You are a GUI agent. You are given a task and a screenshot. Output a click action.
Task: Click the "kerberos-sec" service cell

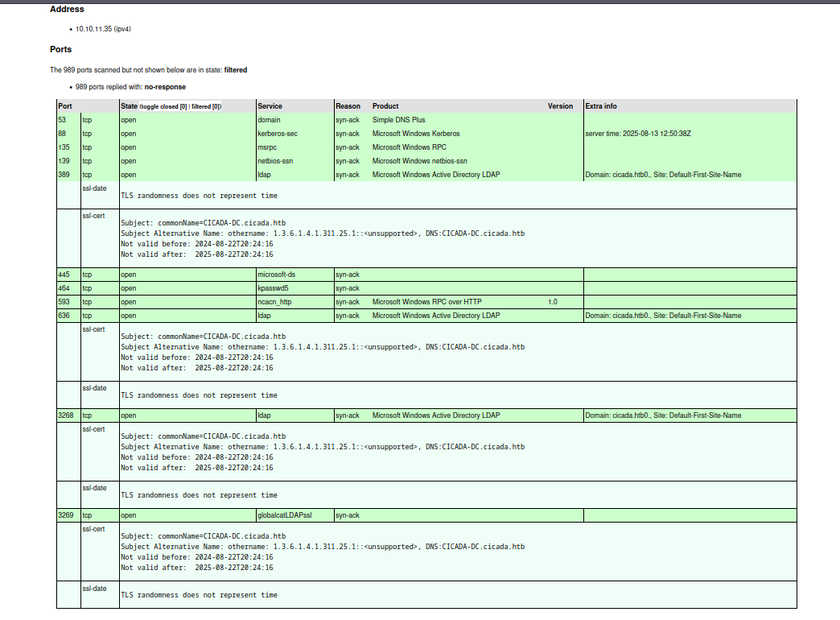coord(278,134)
